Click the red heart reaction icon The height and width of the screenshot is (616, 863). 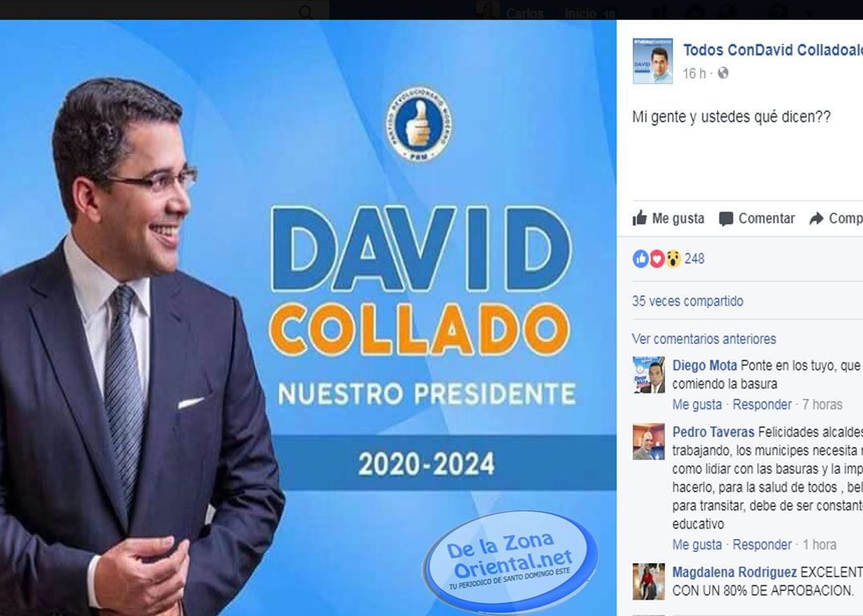657,259
